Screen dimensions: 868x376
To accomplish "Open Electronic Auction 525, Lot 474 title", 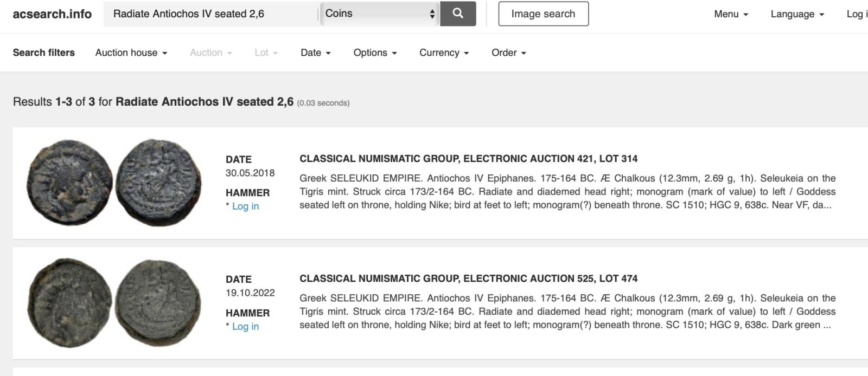I will point(468,278).
